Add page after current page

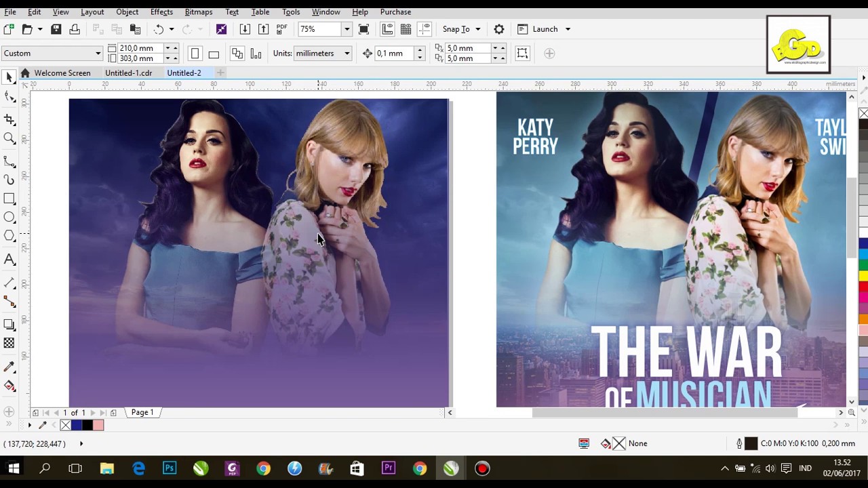(113, 413)
